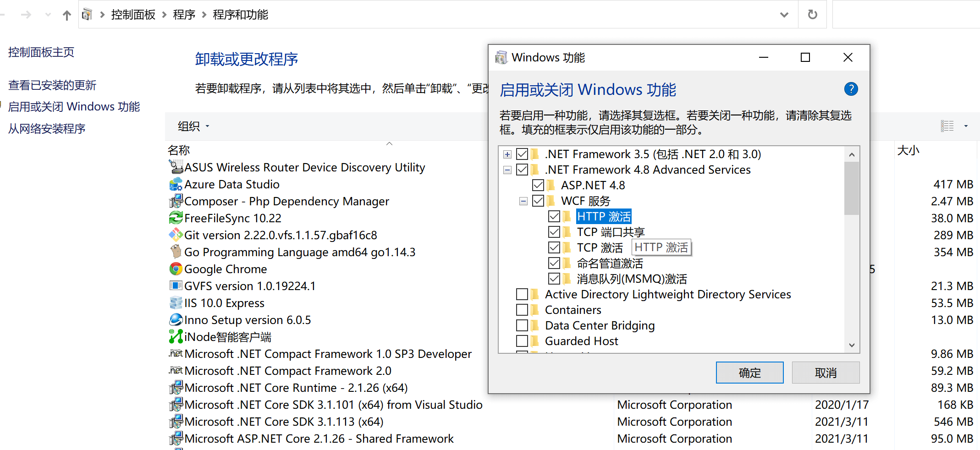Open help via the blue question mark icon
The image size is (980, 450).
click(851, 89)
